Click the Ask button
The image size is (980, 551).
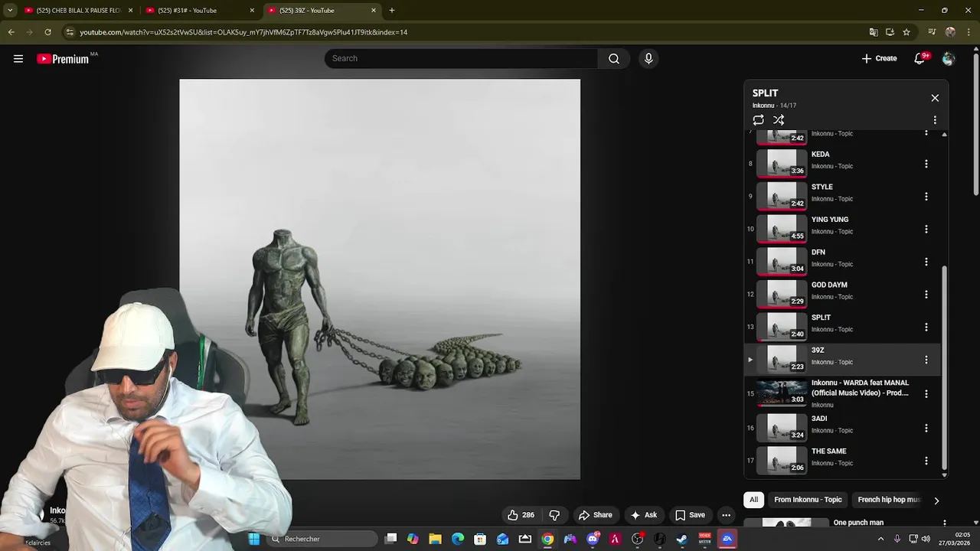pyautogui.click(x=643, y=515)
